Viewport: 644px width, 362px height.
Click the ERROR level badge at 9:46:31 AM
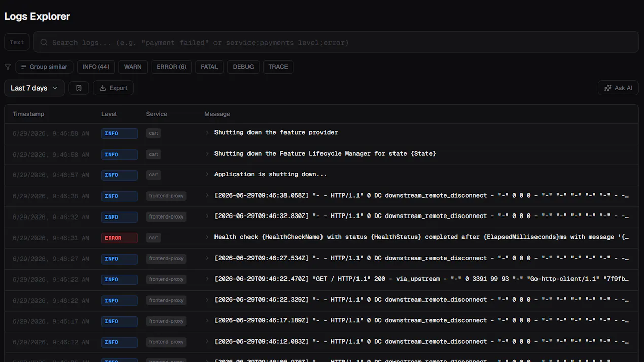coord(120,238)
